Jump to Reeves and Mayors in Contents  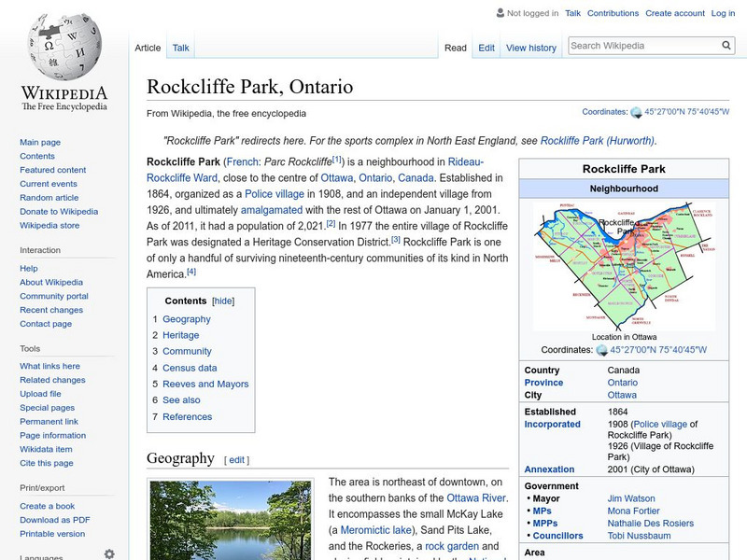tap(205, 384)
